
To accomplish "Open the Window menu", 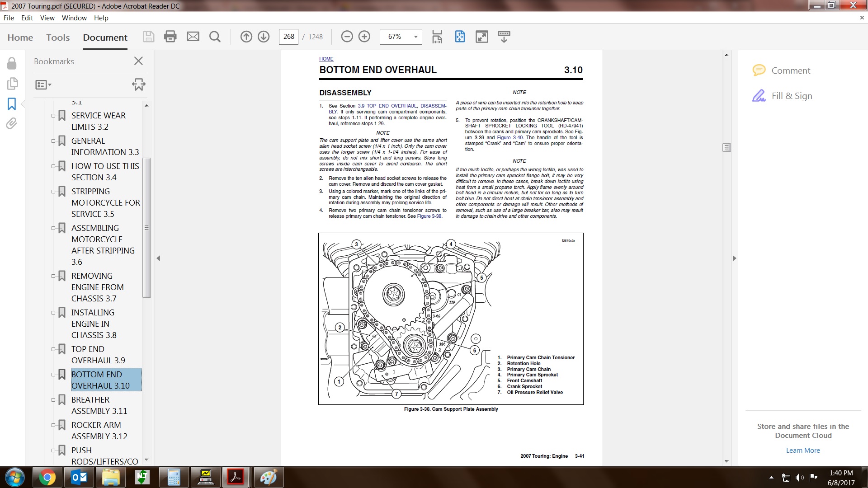I will tap(74, 18).
